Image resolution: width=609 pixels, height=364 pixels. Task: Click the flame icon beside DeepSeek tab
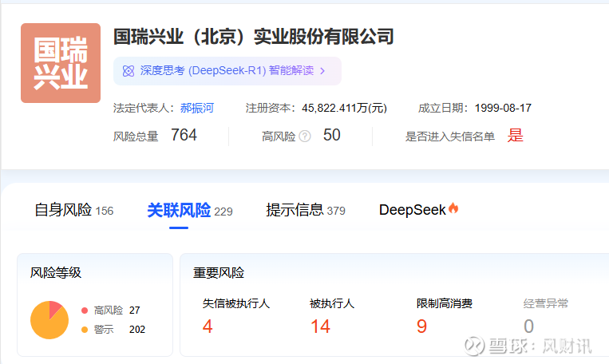point(453,208)
